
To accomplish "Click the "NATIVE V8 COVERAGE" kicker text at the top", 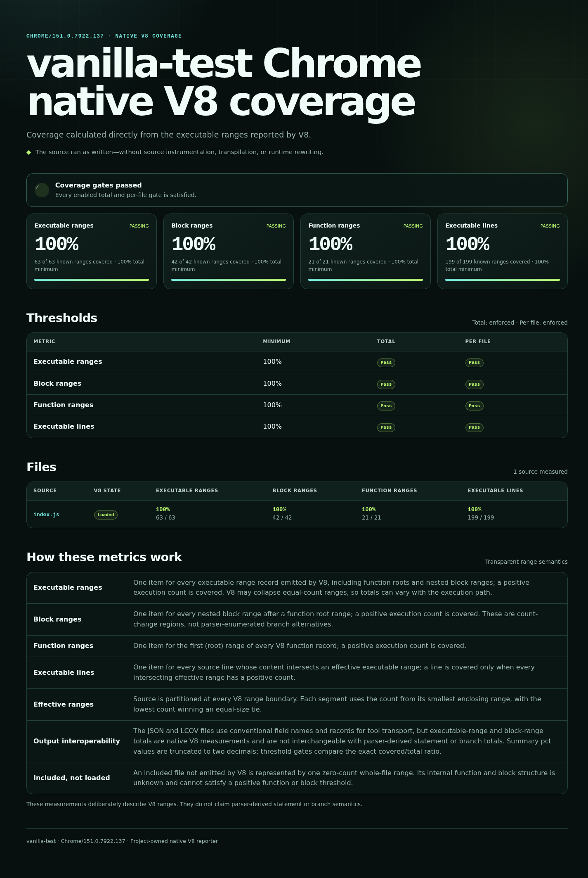I will click(x=149, y=36).
